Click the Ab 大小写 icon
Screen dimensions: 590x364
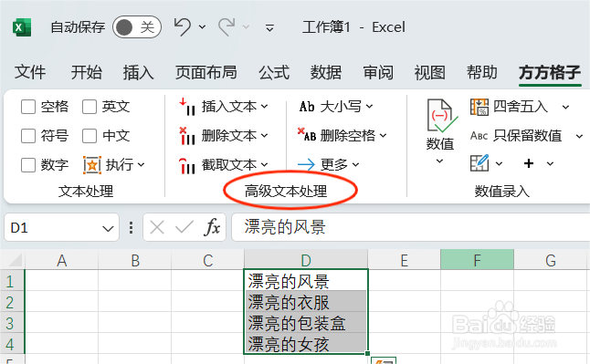pyautogui.click(x=307, y=107)
